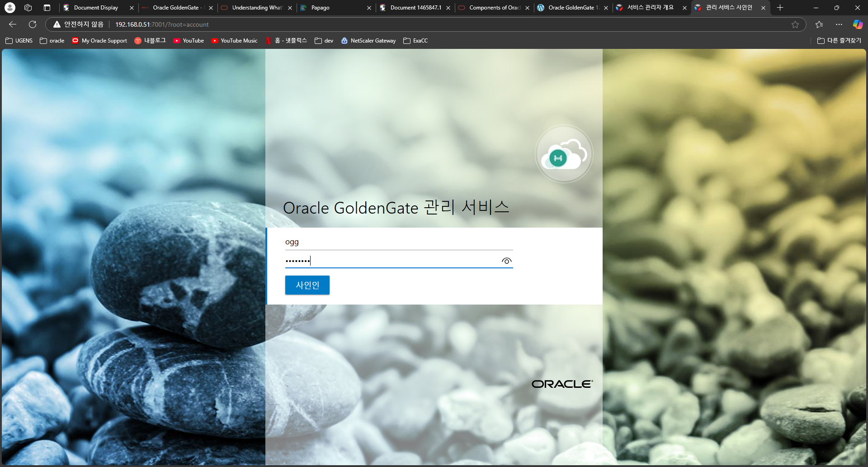Expand 다른 즐겨찾기 bookmarks folder
868x467 pixels.
click(x=839, y=41)
